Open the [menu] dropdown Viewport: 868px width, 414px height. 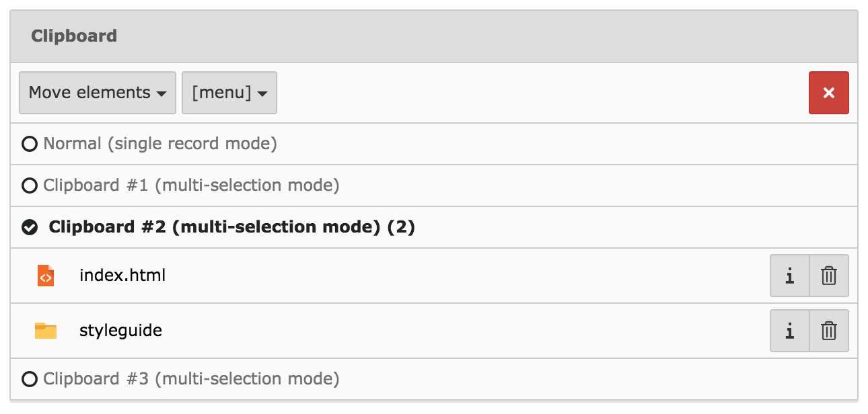click(229, 93)
